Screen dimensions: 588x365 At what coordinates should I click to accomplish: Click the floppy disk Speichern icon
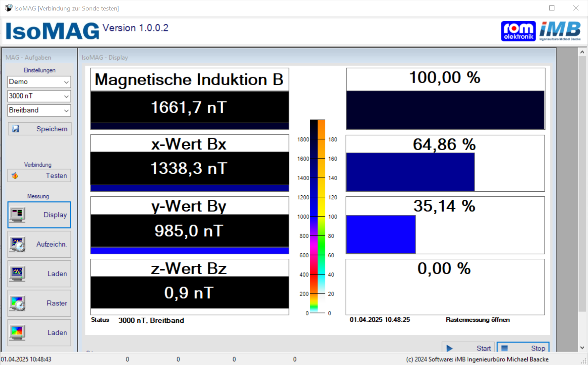(16, 129)
